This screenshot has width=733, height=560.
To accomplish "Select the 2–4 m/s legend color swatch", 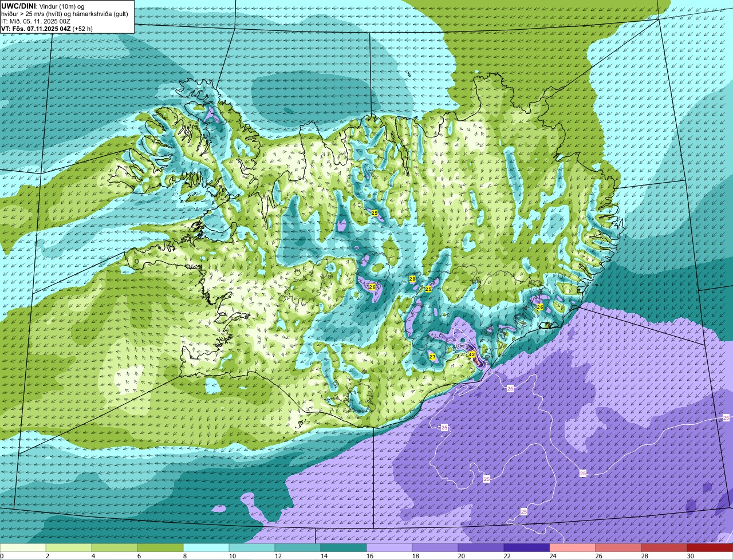I will click(69, 547).
